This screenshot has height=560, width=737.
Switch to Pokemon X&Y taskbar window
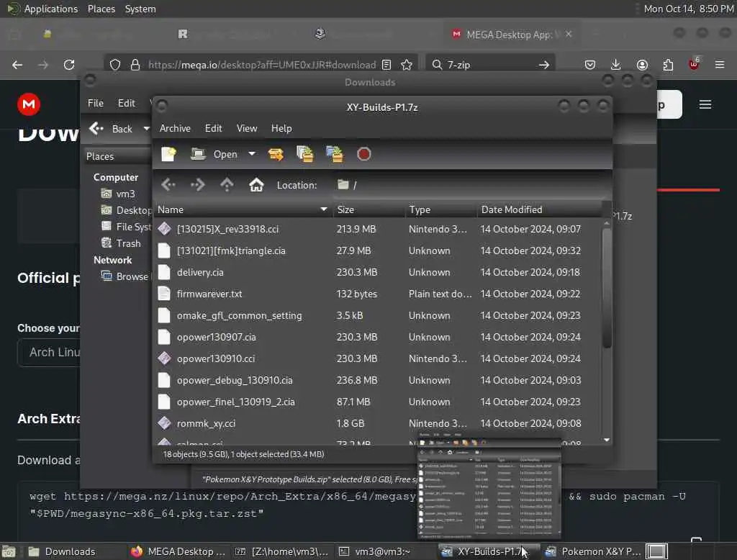click(x=594, y=551)
